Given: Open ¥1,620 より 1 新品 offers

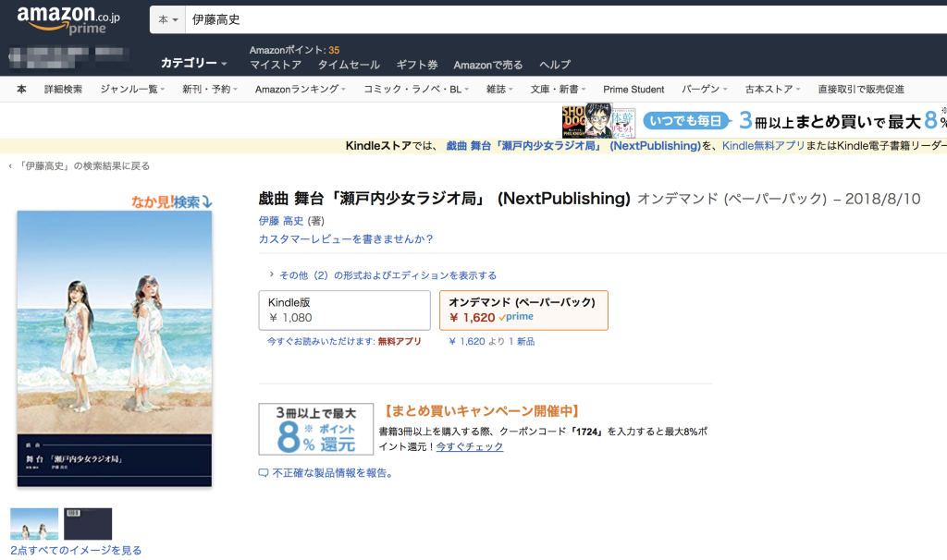Looking at the screenshot, I should coord(492,342).
